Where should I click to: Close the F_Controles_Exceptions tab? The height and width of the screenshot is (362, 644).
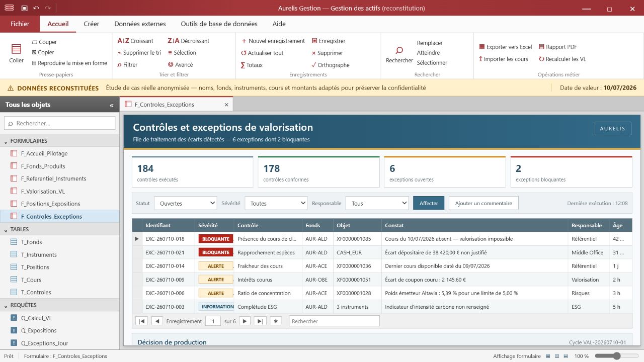tap(226, 105)
